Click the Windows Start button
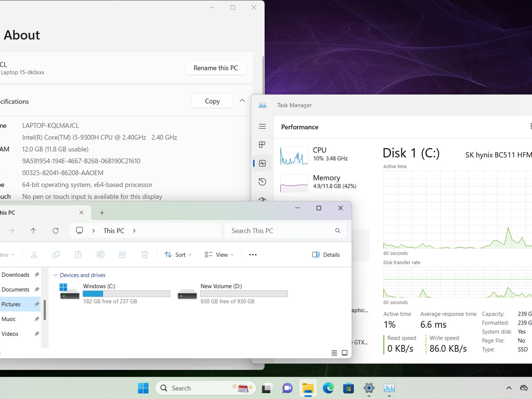Image resolution: width=532 pixels, height=399 pixels. click(x=143, y=388)
